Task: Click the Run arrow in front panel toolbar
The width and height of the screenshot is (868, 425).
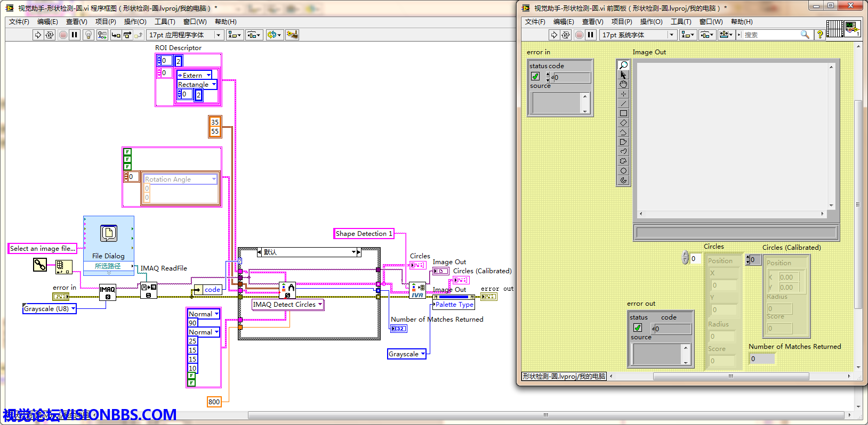Action: pyautogui.click(x=554, y=35)
